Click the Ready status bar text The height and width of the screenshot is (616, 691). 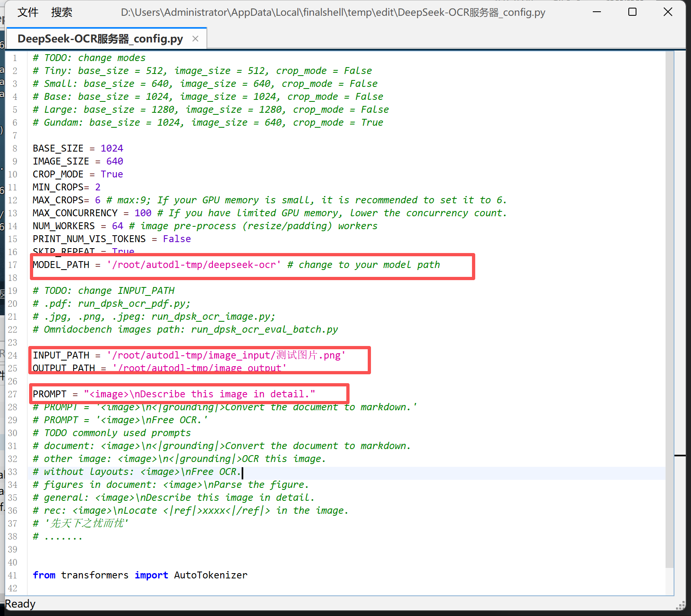20,604
